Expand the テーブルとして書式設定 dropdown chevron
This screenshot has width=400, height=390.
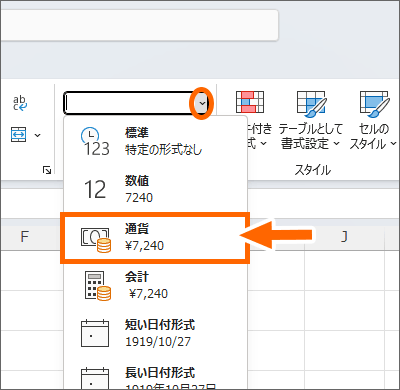coord(336,144)
